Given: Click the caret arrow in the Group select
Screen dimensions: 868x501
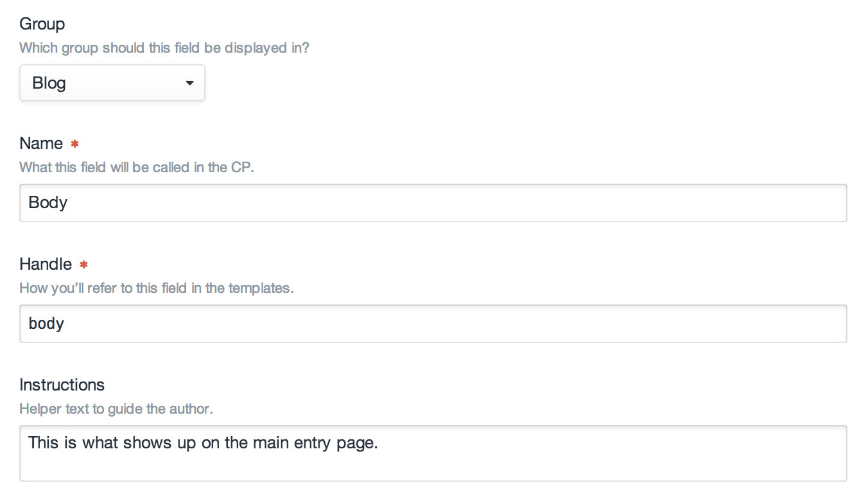Looking at the screenshot, I should point(189,83).
